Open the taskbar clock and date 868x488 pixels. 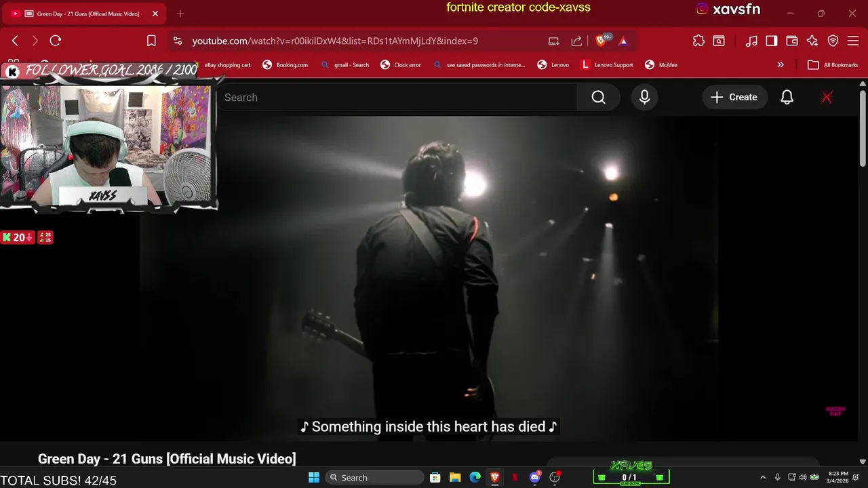838,477
